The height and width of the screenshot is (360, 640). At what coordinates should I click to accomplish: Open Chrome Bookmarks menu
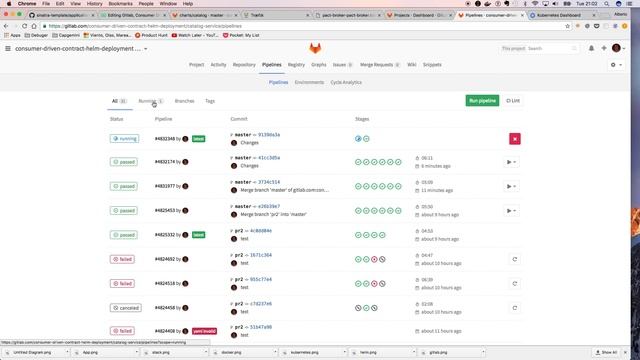tap(120, 4)
